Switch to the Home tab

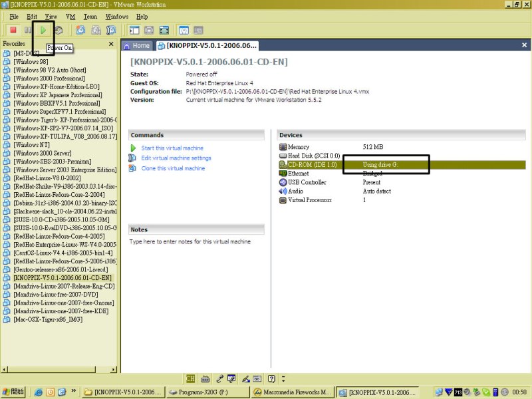click(x=137, y=45)
